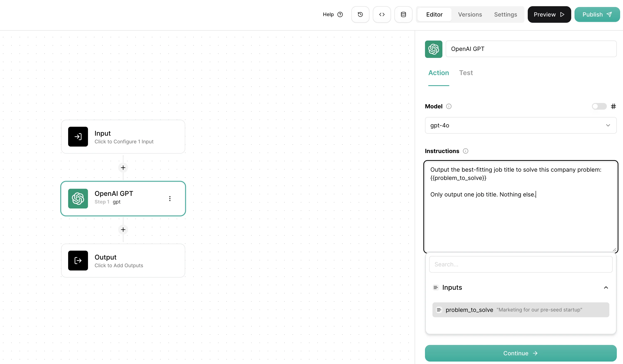Click the Instructions info icon
The height and width of the screenshot is (364, 623).
click(466, 151)
